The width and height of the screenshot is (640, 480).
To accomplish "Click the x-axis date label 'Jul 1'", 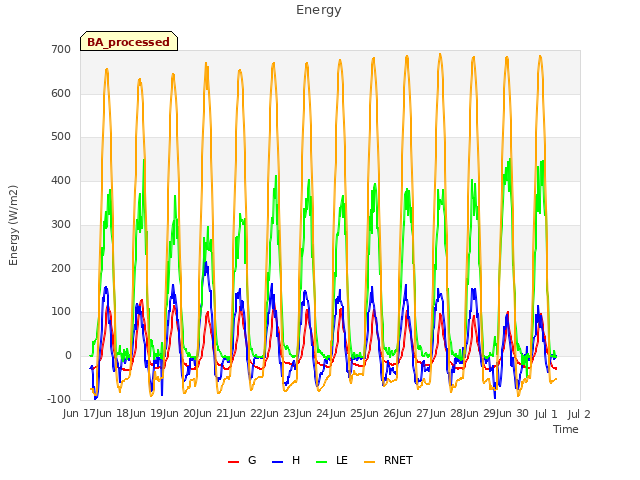I will tap(546, 414).
